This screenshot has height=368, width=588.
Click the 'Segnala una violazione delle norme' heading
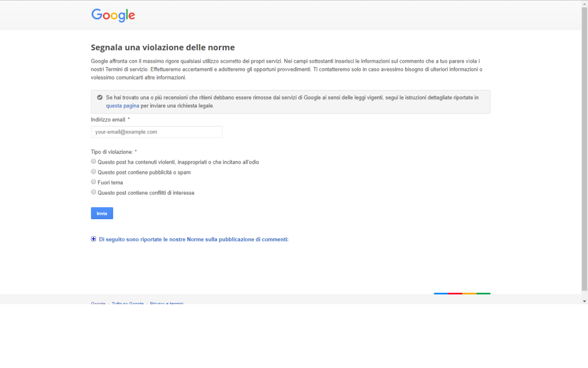coord(163,47)
